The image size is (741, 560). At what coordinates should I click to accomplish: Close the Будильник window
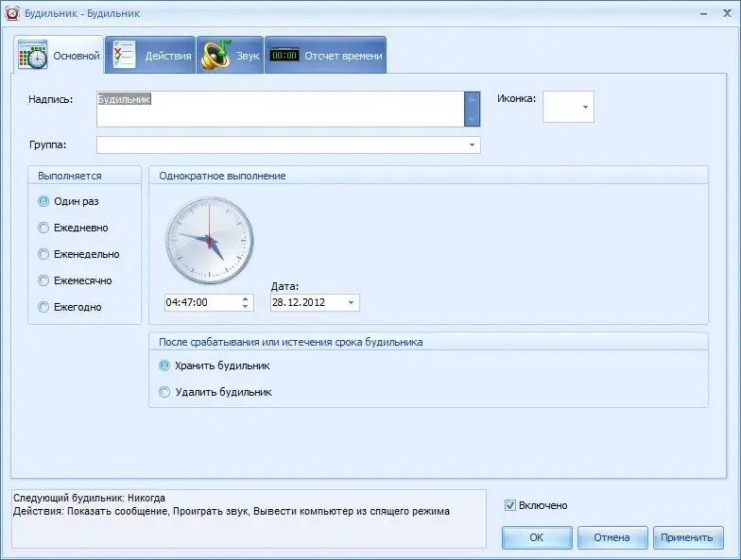tap(728, 13)
